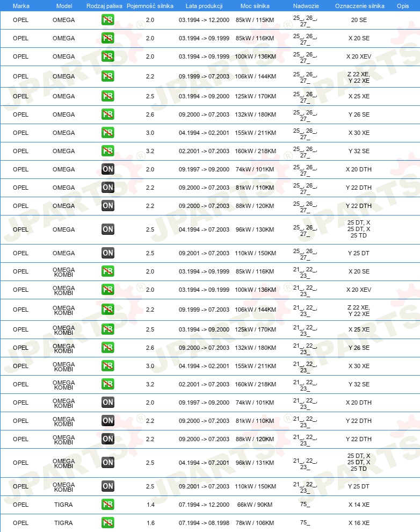This screenshot has width=420, height=532.
Task: Select OMEGA model in the 96kW / 130KM row
Action: [64, 229]
